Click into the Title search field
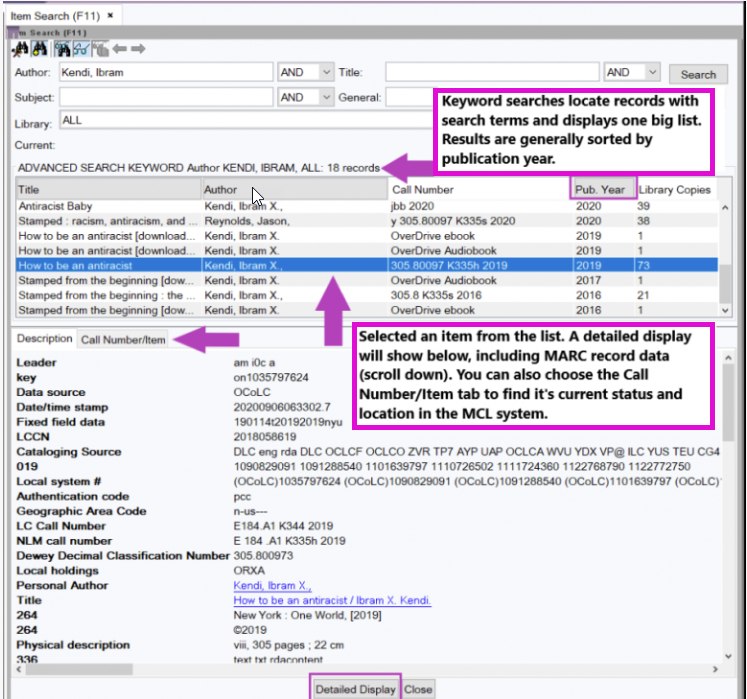Viewport: 747px width, 699px height. tap(492, 72)
